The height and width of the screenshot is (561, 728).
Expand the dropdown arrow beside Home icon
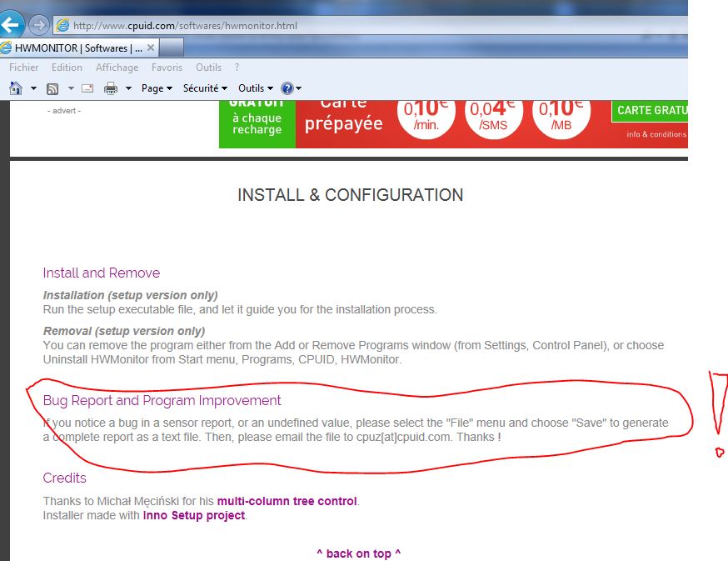coord(33,88)
